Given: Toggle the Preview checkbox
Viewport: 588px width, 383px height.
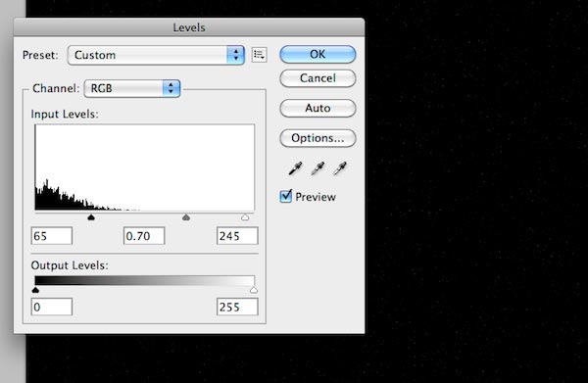Looking at the screenshot, I should [286, 196].
